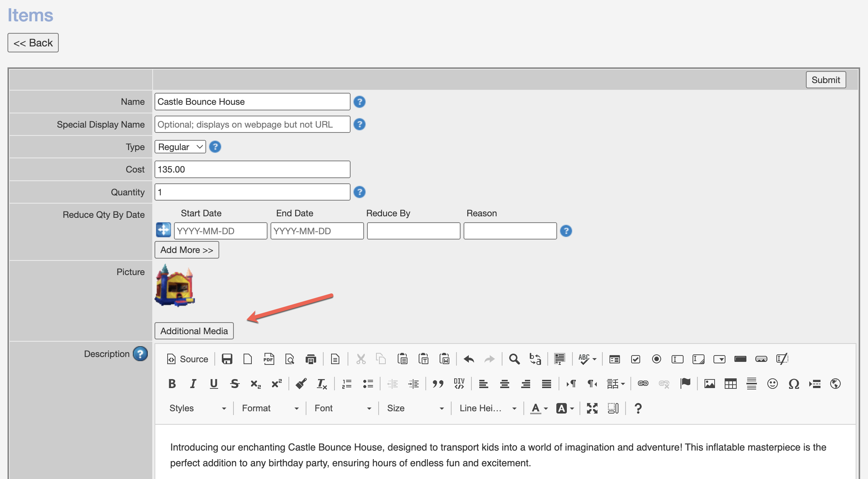The height and width of the screenshot is (479, 868).
Task: Toggle Italic formatting
Action: pos(193,384)
